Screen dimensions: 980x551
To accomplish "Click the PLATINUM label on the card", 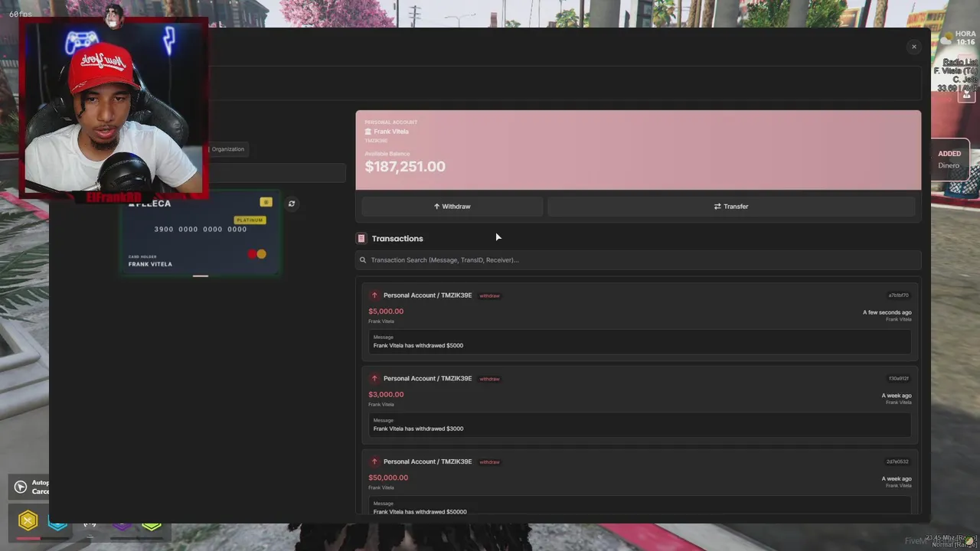I will pyautogui.click(x=250, y=220).
